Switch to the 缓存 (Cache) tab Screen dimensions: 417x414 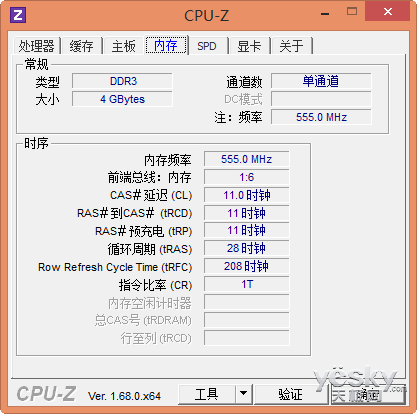(x=82, y=46)
